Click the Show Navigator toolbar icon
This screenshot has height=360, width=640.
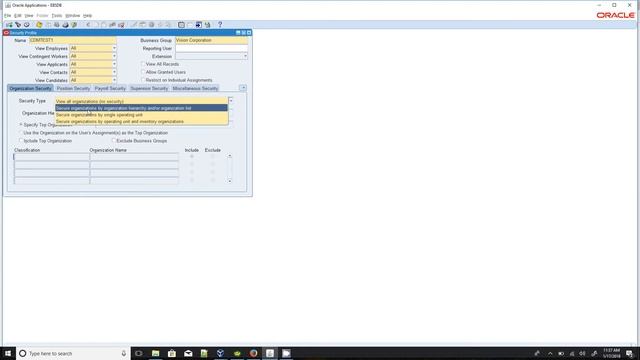pyautogui.click(x=27, y=25)
